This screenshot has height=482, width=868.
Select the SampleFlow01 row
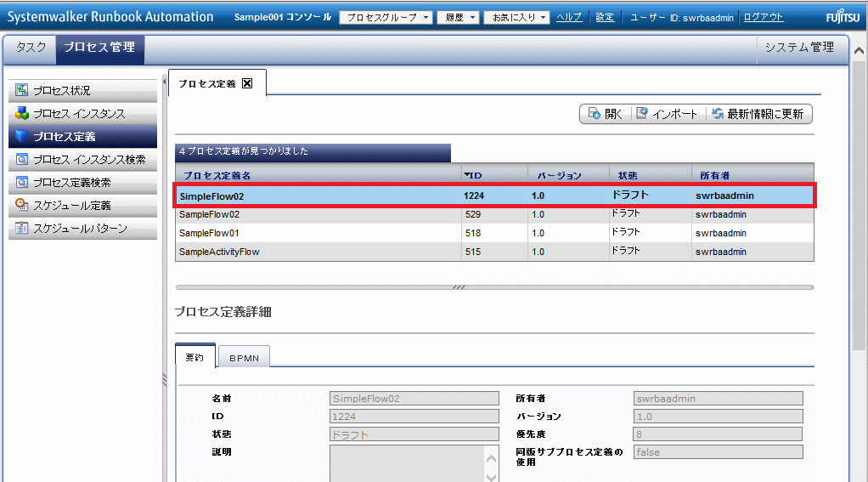(x=494, y=233)
